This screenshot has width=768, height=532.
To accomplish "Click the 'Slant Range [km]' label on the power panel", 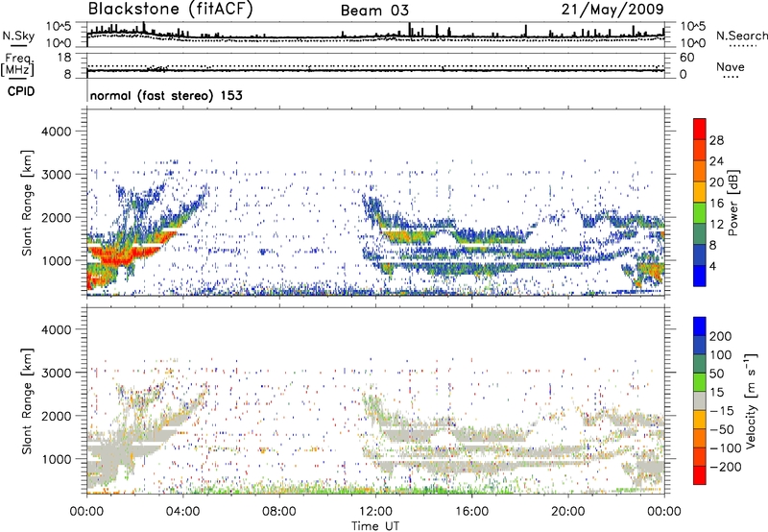I will point(27,203).
